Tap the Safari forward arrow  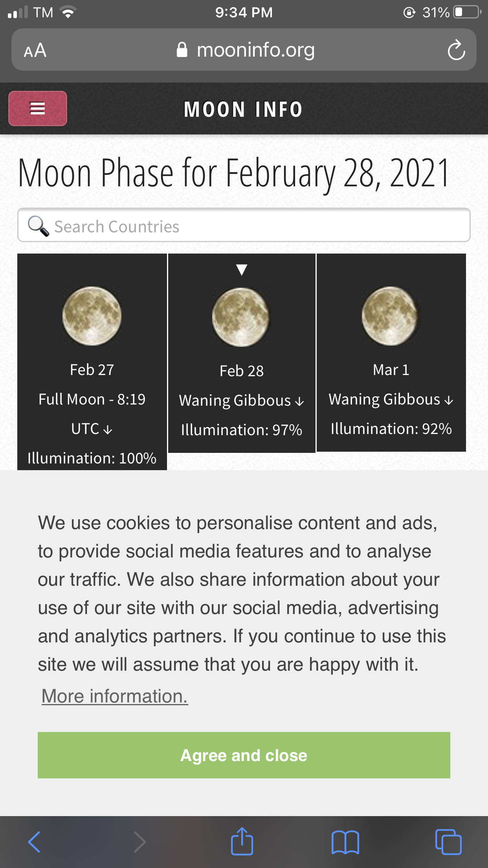pyautogui.click(x=139, y=842)
